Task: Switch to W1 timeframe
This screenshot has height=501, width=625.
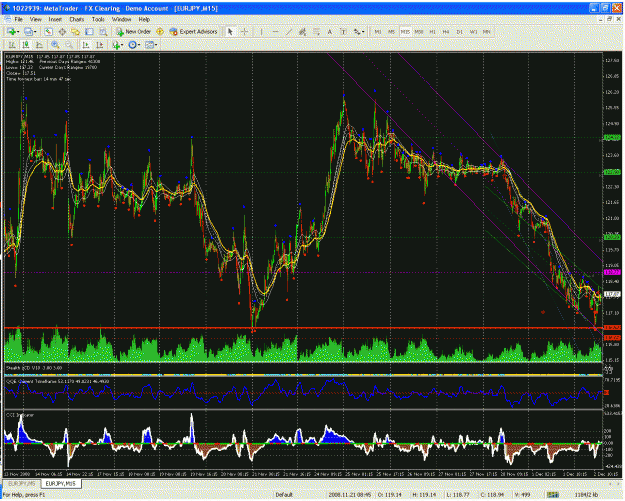Action: pos(473,32)
